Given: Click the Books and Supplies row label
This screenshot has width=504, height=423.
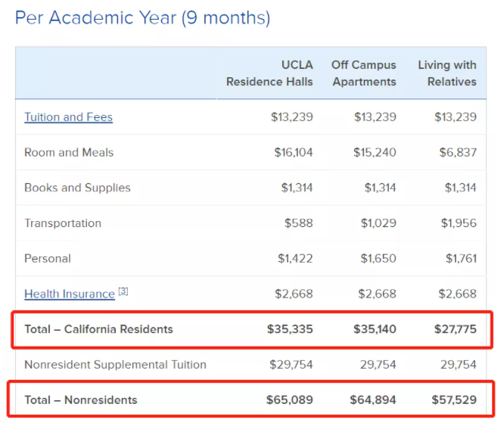Looking at the screenshot, I should [x=77, y=188].
